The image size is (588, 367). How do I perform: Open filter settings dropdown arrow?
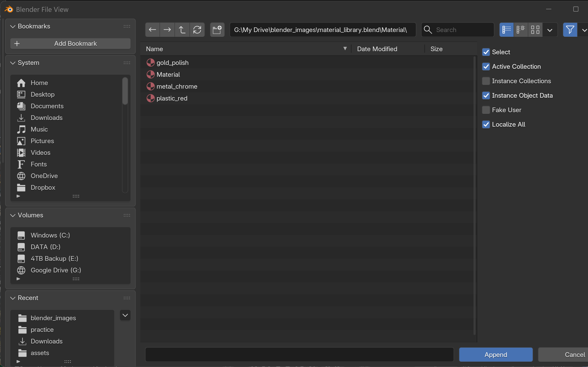(584, 30)
